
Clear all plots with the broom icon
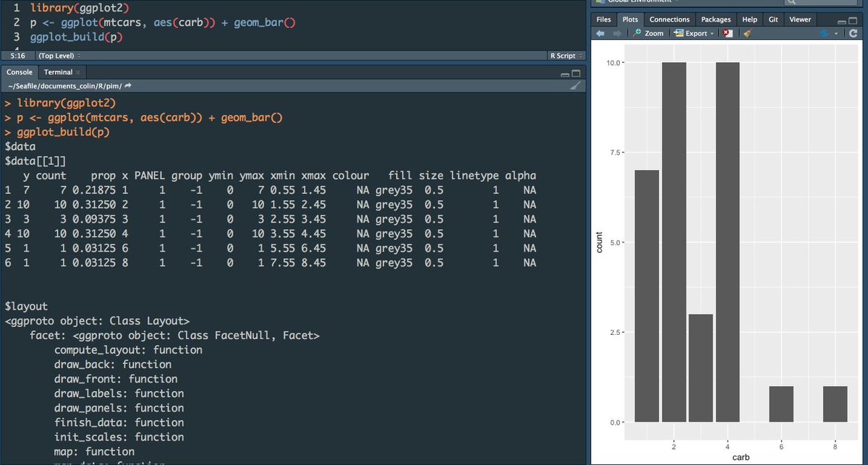(x=748, y=33)
